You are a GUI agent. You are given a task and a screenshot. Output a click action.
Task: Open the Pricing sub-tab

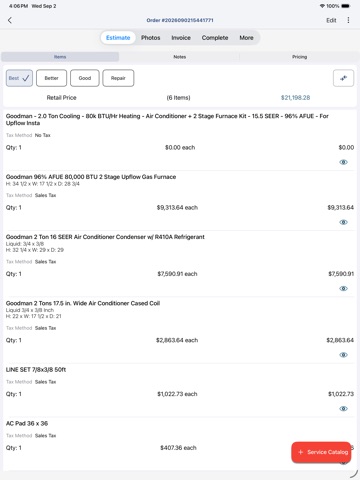coord(300,57)
